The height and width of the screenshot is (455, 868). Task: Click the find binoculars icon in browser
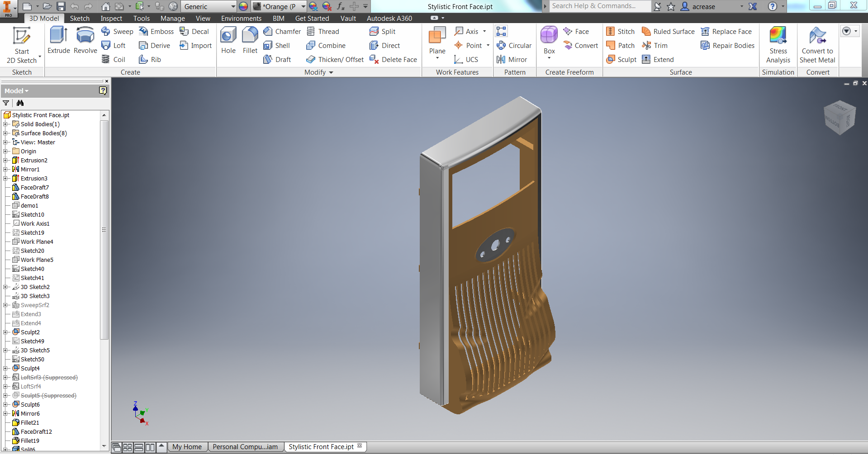point(20,103)
